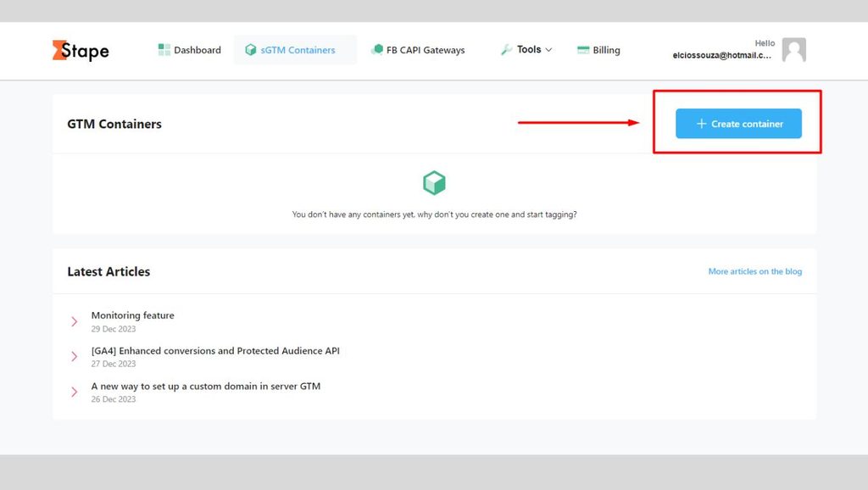Click the no containers yet message
Image resolution: width=868 pixels, height=490 pixels.
(x=435, y=214)
